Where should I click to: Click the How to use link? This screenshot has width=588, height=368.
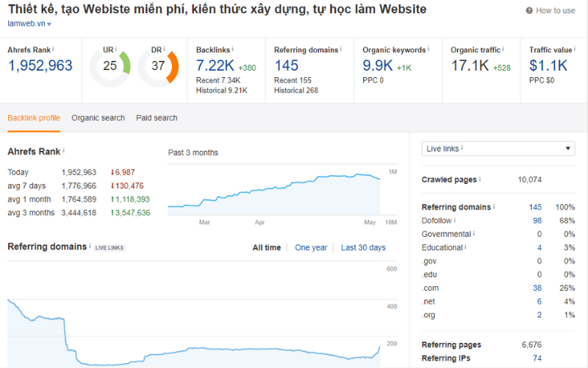pyautogui.click(x=556, y=10)
